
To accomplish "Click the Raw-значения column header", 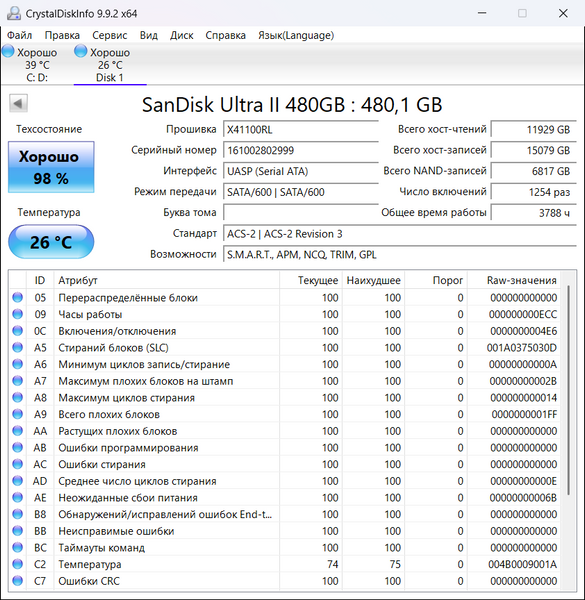I will pyautogui.click(x=514, y=280).
